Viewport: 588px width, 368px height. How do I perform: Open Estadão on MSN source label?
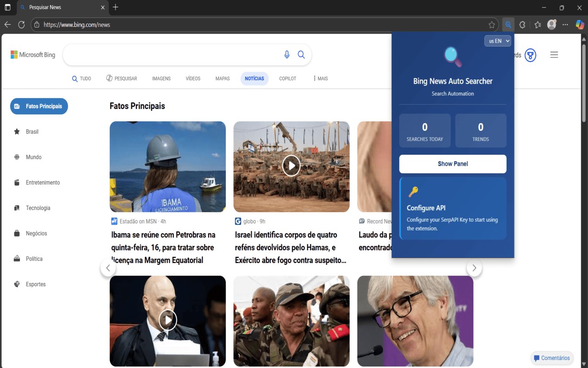(x=139, y=221)
